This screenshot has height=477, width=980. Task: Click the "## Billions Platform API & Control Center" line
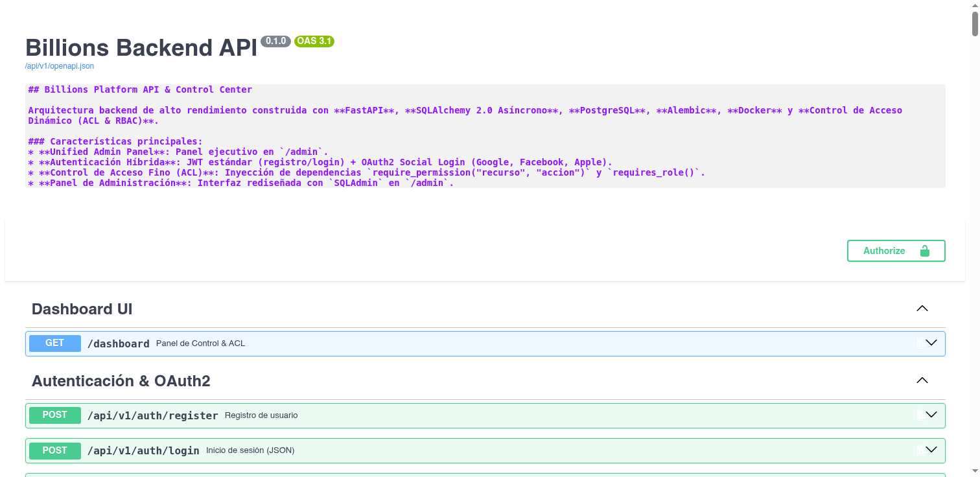pyautogui.click(x=140, y=89)
